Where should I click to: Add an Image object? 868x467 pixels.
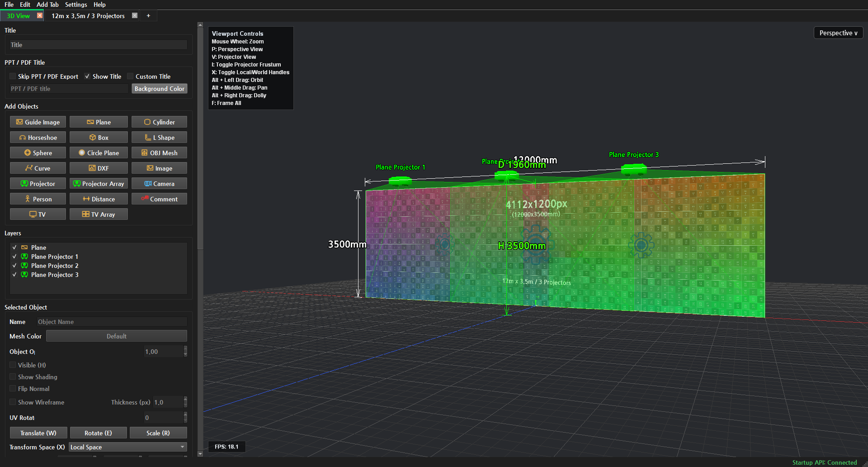[x=159, y=168]
